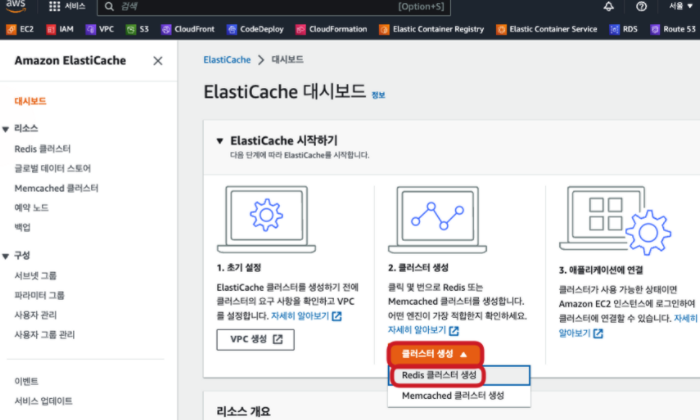Viewport: 700px width, 420px height.
Task: Select 대시보드 in the sidebar
Action: [x=30, y=101]
